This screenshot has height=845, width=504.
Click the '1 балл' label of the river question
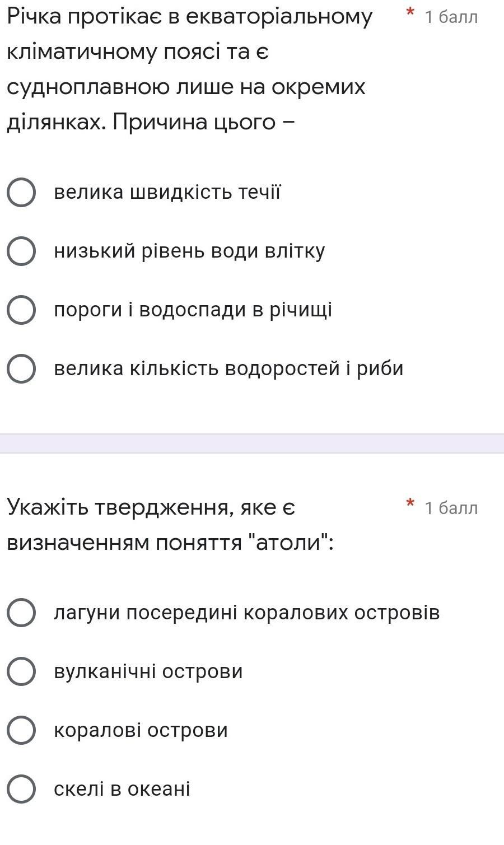451,17
